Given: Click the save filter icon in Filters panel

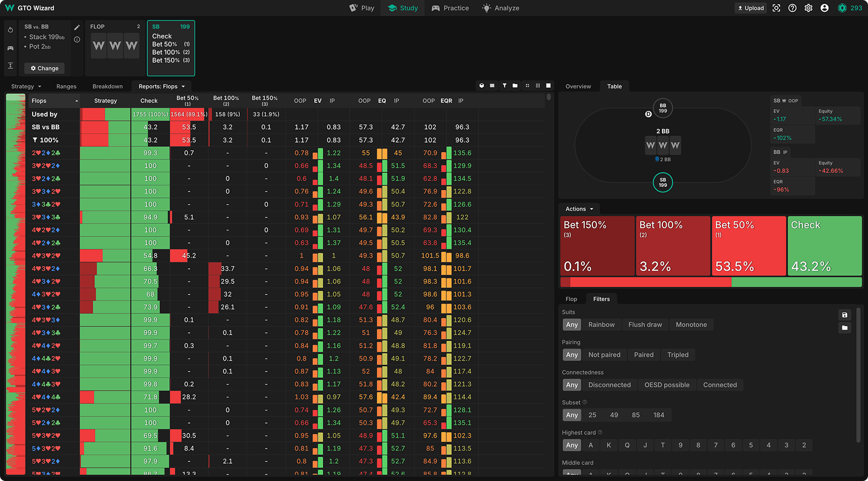Looking at the screenshot, I should point(845,315).
